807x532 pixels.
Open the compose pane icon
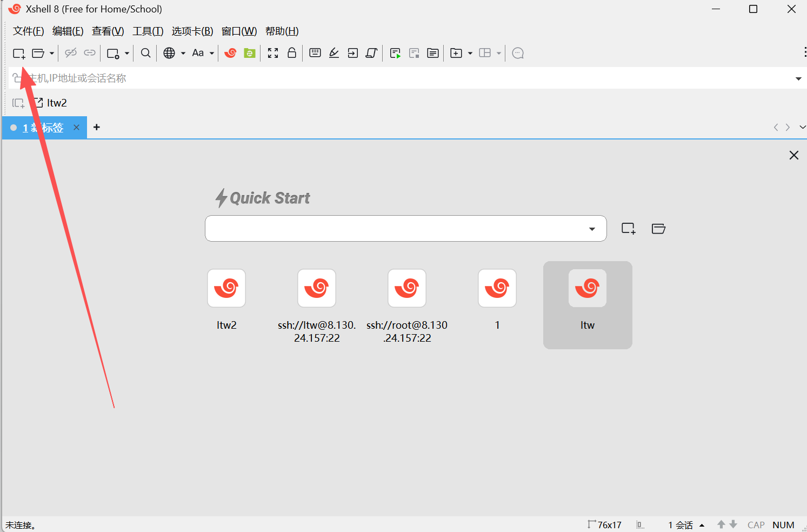433,53
